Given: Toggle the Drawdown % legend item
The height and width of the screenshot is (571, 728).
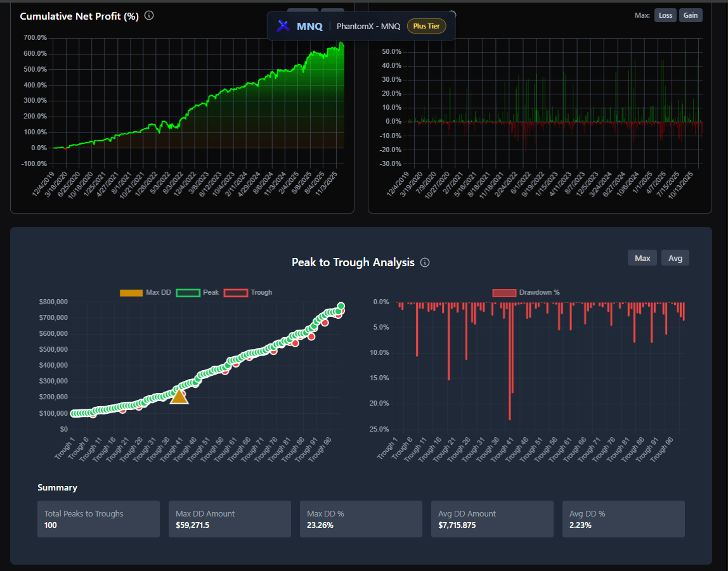Looking at the screenshot, I should (526, 293).
